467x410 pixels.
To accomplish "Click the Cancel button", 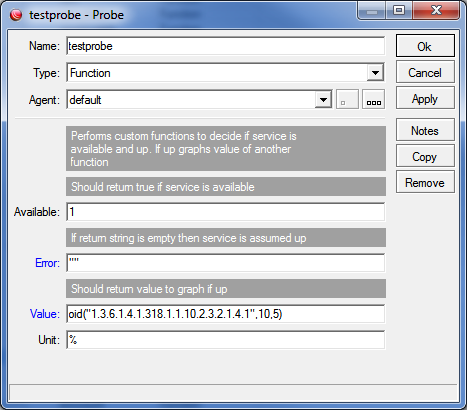I will point(425,72).
